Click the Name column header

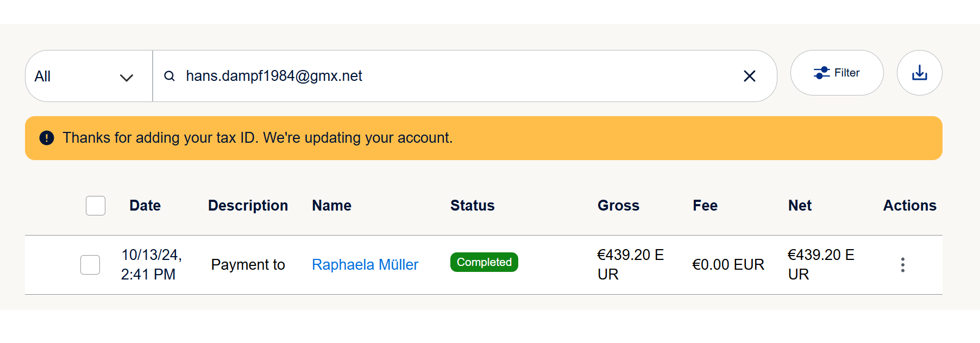(x=331, y=206)
